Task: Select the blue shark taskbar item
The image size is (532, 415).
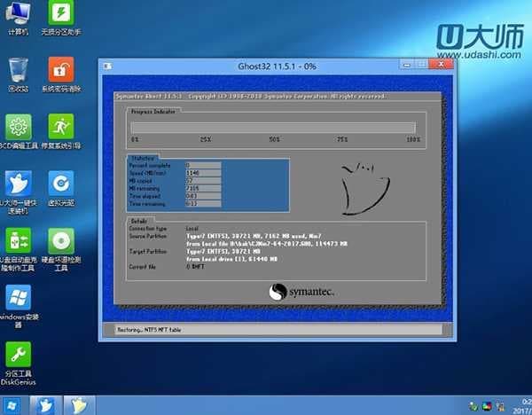Action: click(x=44, y=406)
